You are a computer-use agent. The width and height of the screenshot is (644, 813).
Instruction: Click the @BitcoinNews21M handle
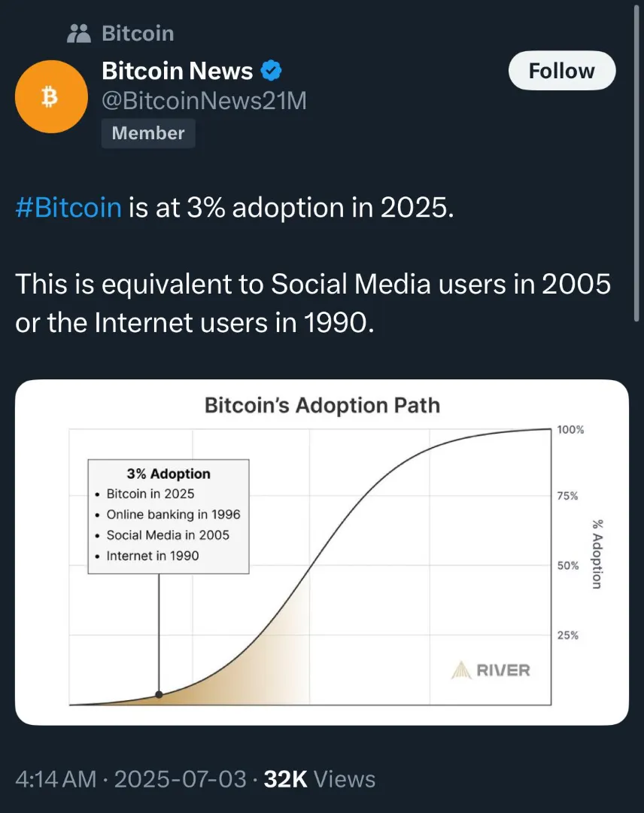coord(204,101)
